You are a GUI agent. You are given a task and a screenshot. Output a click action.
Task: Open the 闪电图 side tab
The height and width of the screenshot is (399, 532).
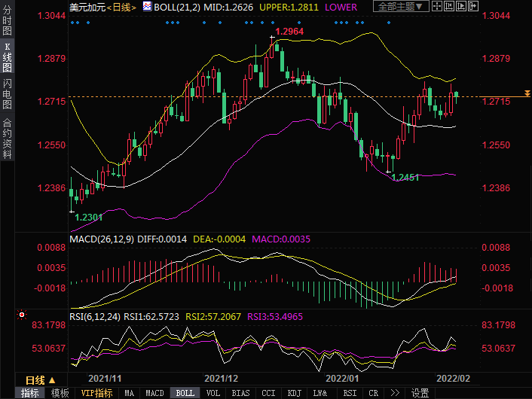click(7, 94)
